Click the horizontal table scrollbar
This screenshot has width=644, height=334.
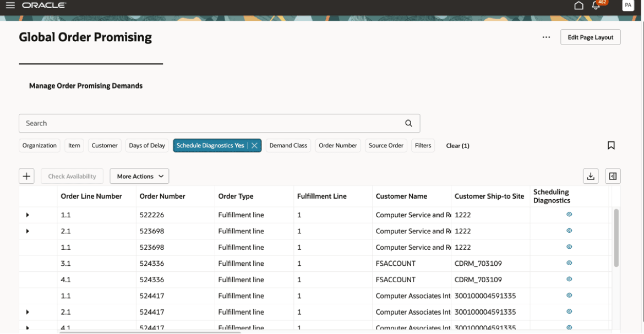point(150,332)
